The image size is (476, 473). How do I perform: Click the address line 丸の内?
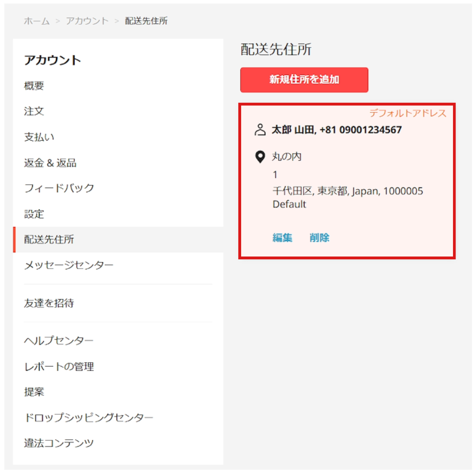pyautogui.click(x=286, y=157)
